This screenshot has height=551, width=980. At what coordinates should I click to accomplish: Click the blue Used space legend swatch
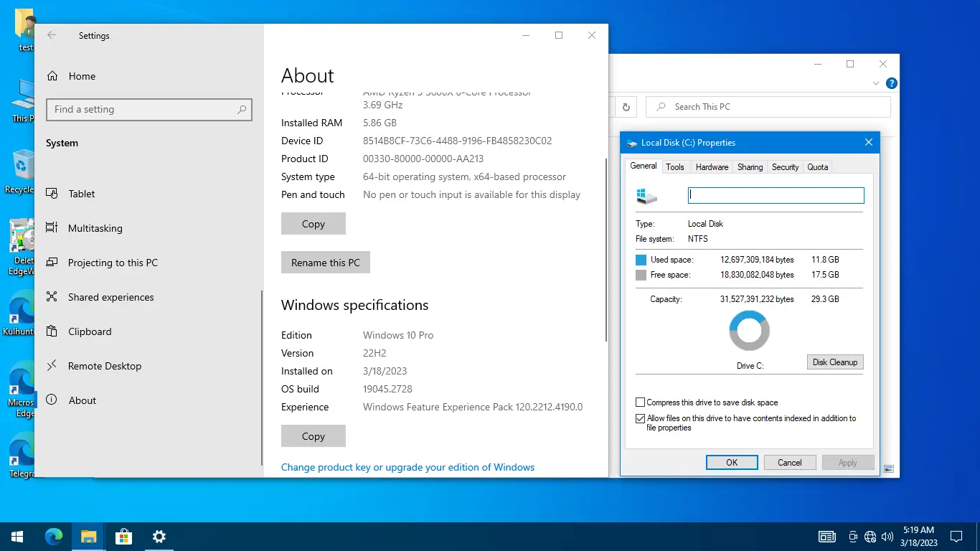pyautogui.click(x=641, y=259)
